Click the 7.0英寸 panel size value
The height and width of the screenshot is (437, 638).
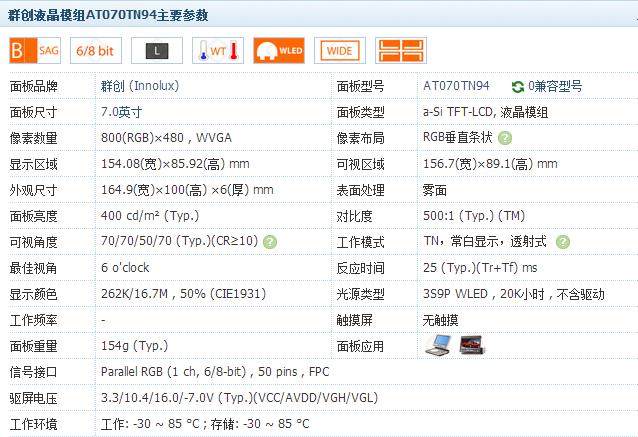coord(121,112)
